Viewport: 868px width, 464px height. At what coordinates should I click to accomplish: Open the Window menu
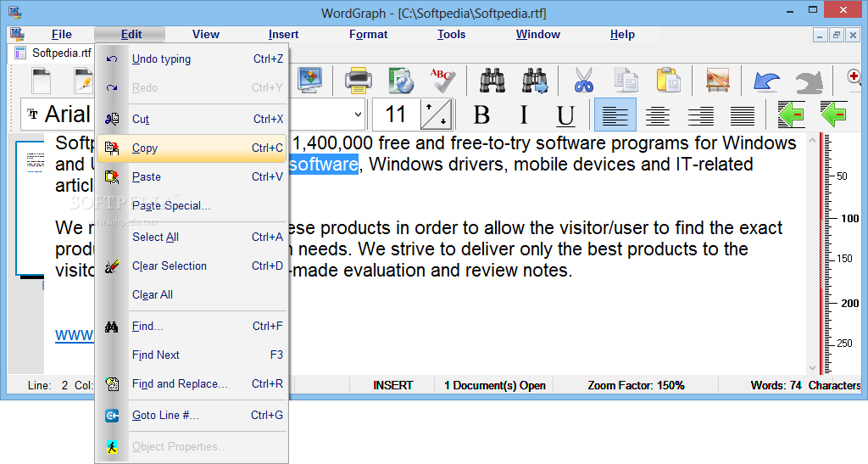click(x=538, y=34)
